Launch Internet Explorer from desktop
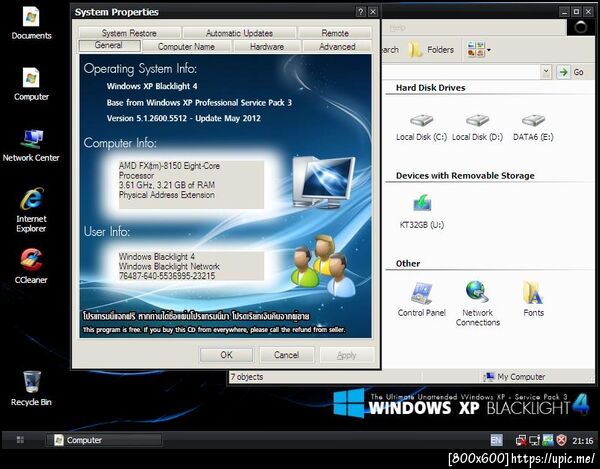600x469 pixels. [x=31, y=210]
